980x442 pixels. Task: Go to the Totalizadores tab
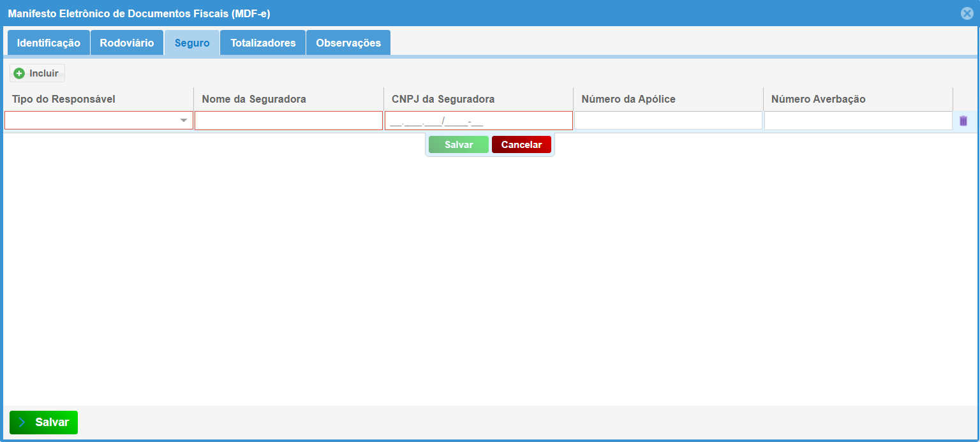coord(263,43)
